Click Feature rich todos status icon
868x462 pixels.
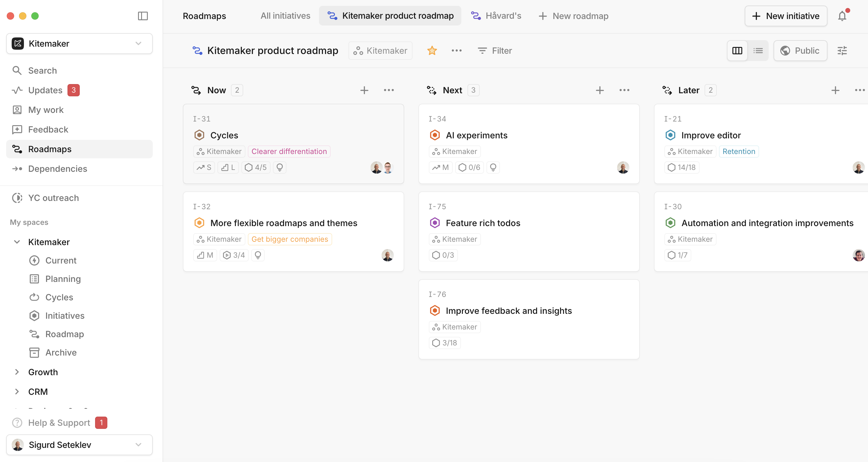tap(435, 223)
